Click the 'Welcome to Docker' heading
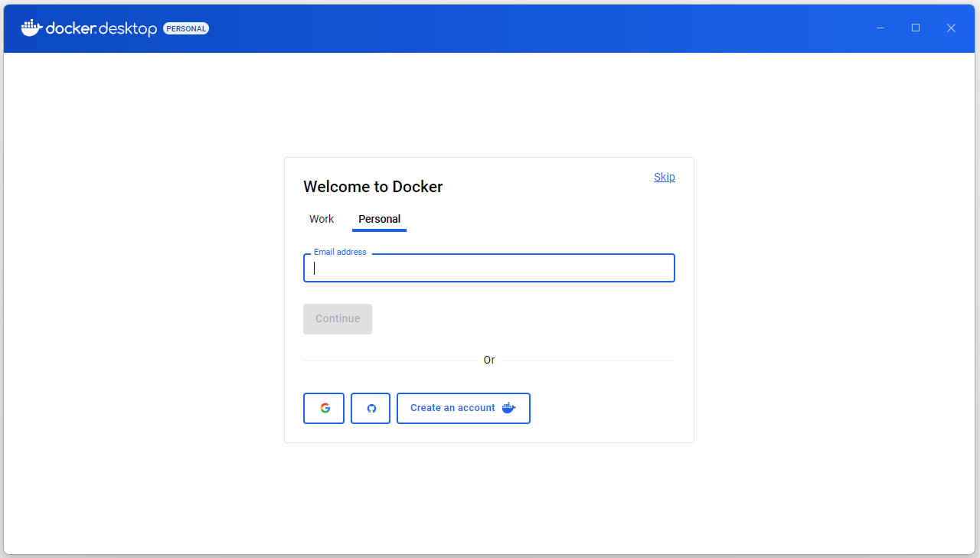The width and height of the screenshot is (980, 558). click(x=373, y=187)
